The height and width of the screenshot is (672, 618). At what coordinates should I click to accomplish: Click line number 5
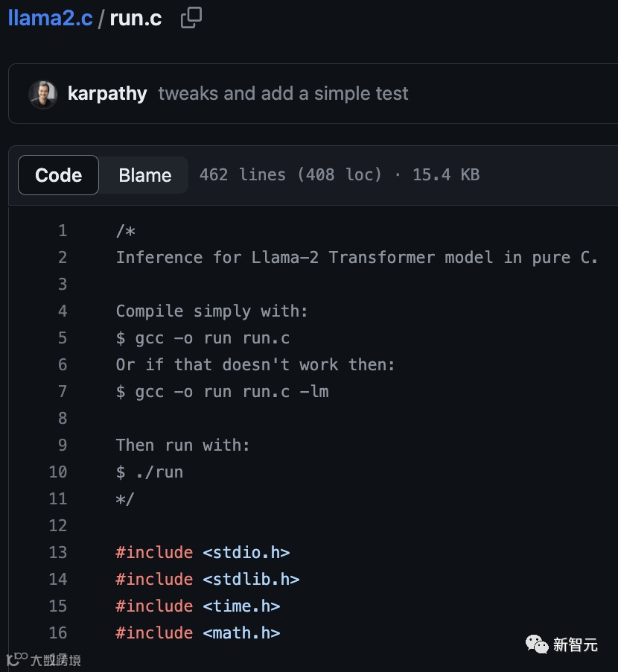(63, 338)
